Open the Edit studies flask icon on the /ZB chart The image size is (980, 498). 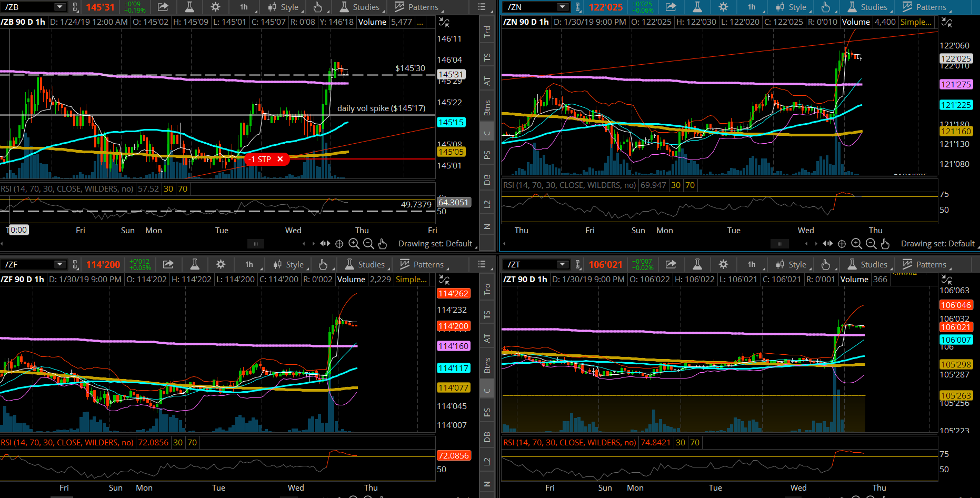(189, 7)
